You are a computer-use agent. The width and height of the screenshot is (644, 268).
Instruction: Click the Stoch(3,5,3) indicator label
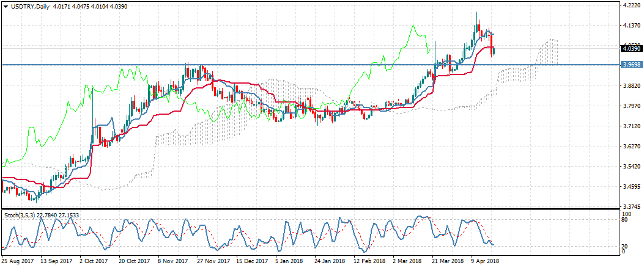(x=21, y=215)
